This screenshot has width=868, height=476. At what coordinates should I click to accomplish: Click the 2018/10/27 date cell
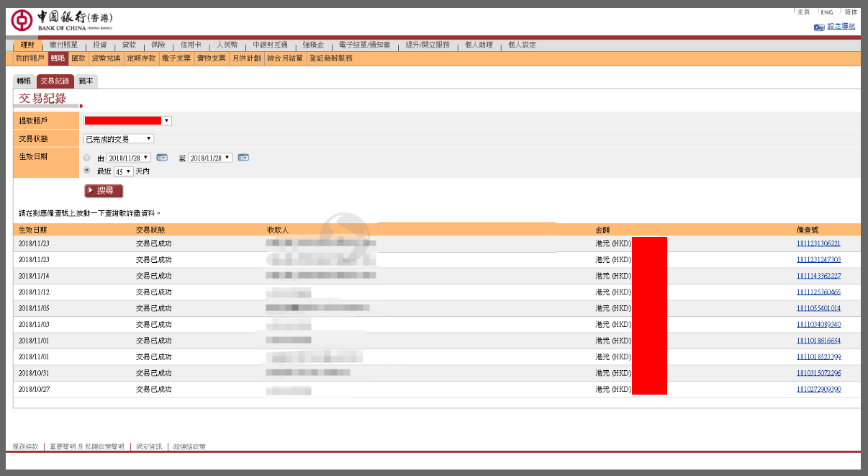(x=34, y=389)
